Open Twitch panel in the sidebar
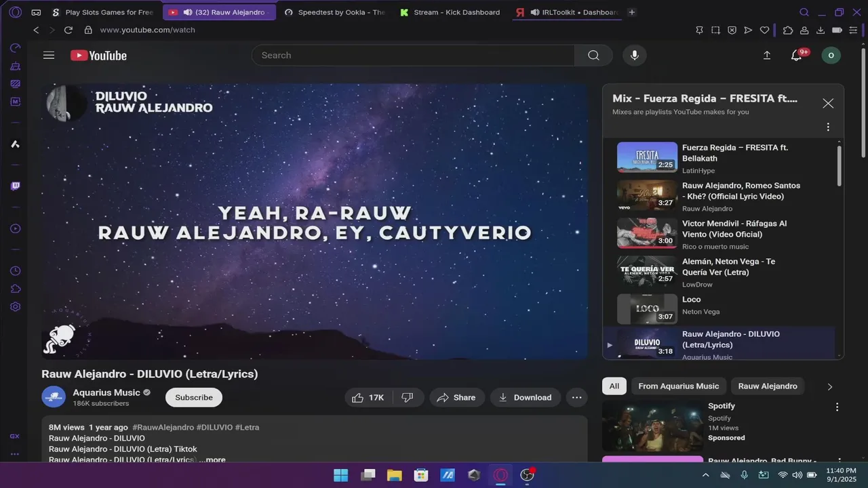The image size is (868, 488). 15,186
